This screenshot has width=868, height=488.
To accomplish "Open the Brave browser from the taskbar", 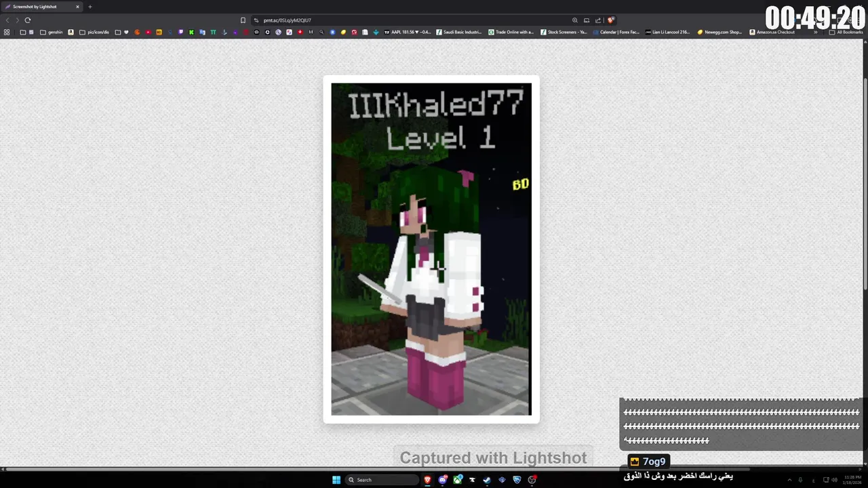I will (427, 480).
